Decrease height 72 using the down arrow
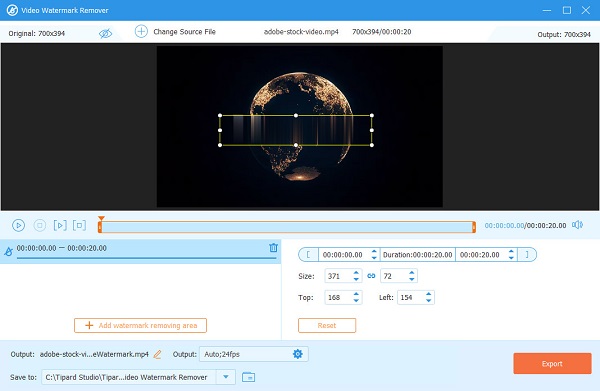Viewport: 600px width, 391px height. click(412, 279)
